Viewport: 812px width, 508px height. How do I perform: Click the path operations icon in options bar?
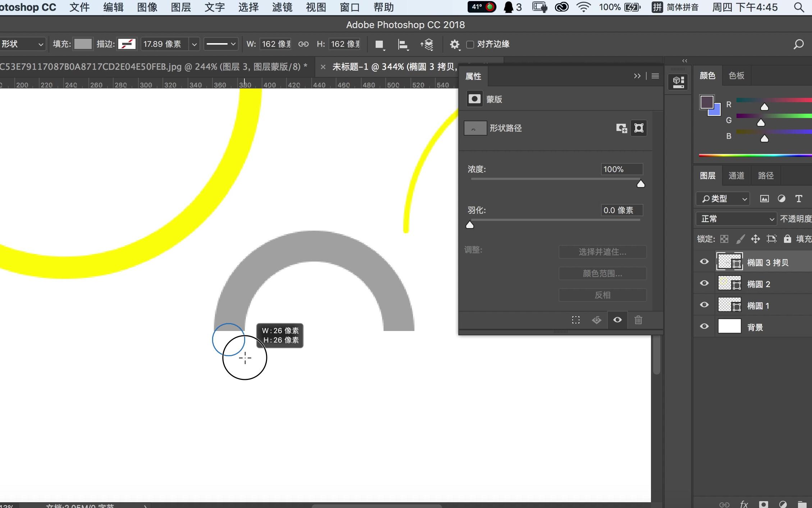[379, 44]
